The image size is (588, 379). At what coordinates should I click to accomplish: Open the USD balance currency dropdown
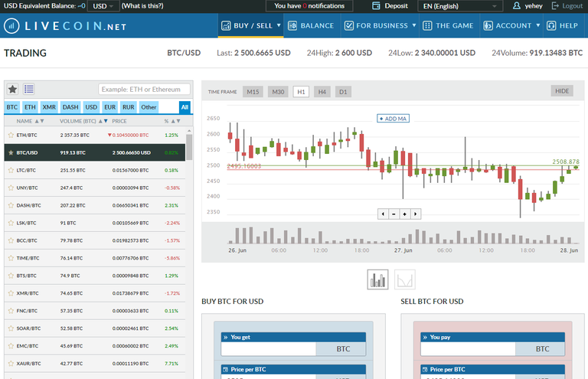pyautogui.click(x=103, y=6)
